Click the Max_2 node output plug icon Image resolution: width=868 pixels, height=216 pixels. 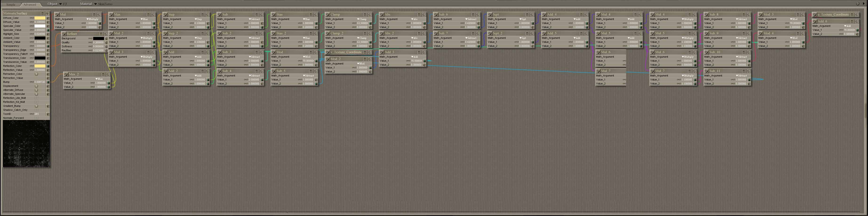coord(66,74)
